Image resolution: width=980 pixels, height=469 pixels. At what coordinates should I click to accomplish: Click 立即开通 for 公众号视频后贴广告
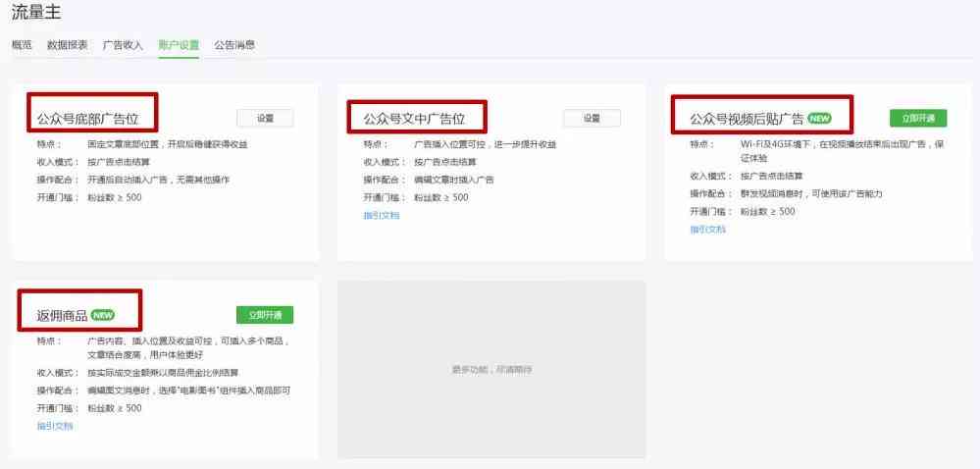[x=918, y=118]
